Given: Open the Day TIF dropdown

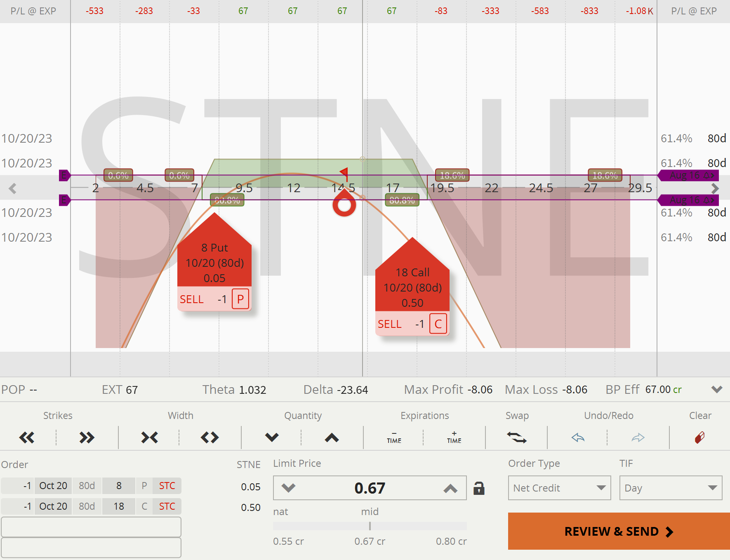Looking at the screenshot, I should click(671, 488).
